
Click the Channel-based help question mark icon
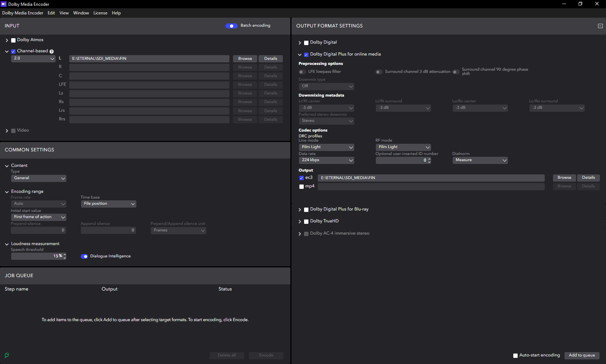click(52, 52)
